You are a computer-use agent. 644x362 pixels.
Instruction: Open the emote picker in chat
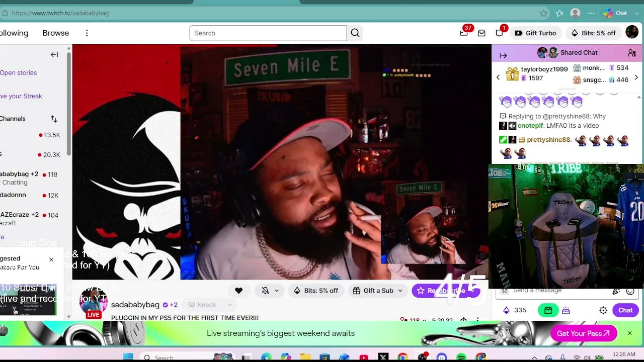pos(630,291)
